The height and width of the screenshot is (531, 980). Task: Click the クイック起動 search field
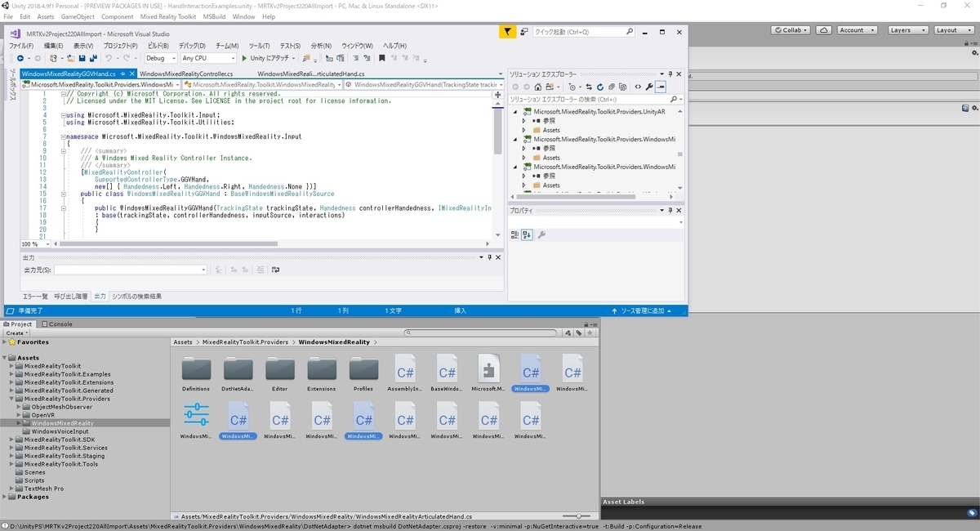click(583, 32)
